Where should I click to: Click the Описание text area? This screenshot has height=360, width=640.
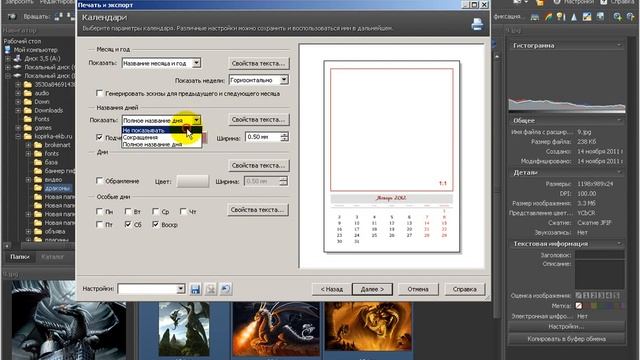tap(599, 275)
